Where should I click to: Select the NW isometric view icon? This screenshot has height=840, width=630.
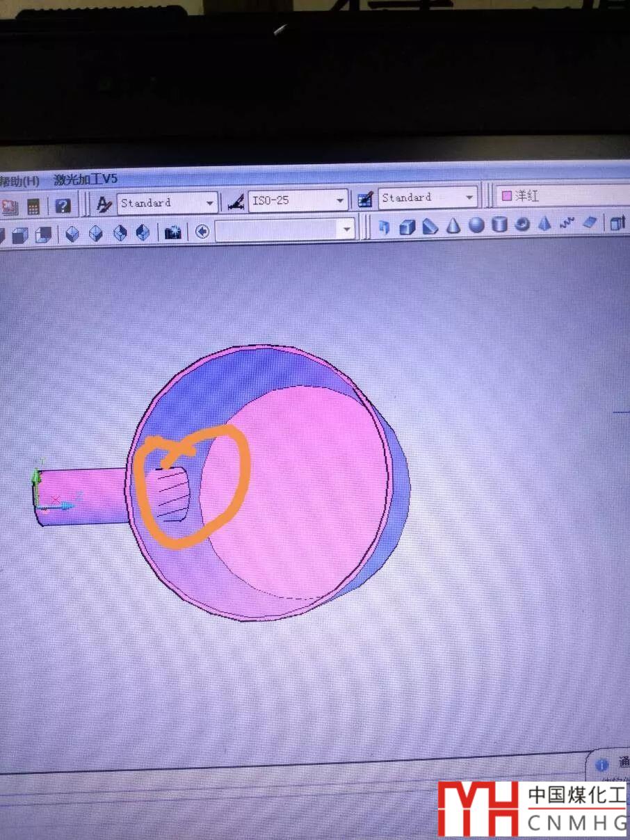143,232
